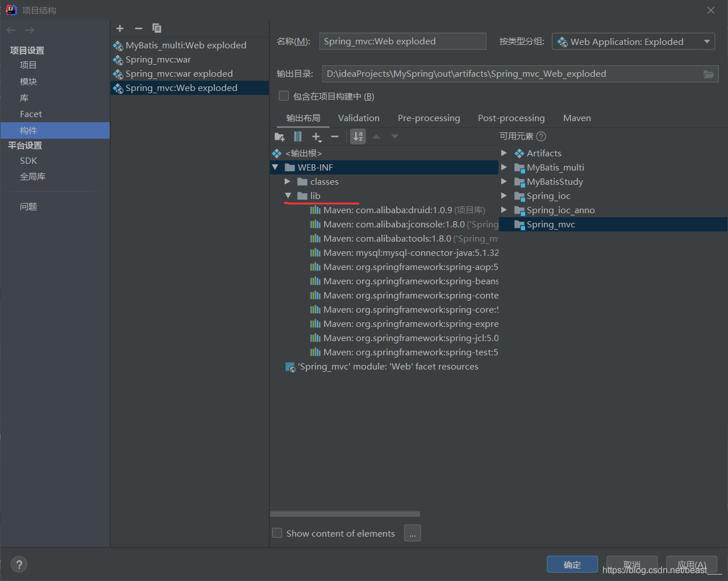
Task: Create directory in output layout toolbar
Action: (x=280, y=136)
